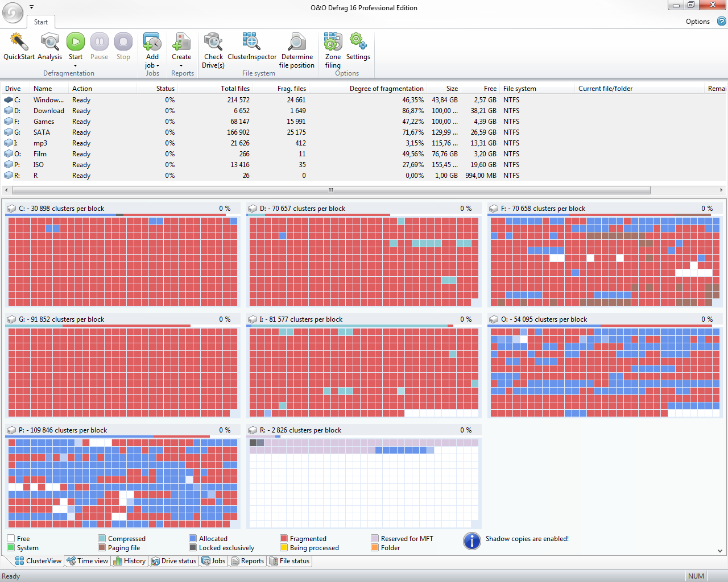Click the Allocated blue legend swatch
This screenshot has width=728, height=582.
click(193, 539)
